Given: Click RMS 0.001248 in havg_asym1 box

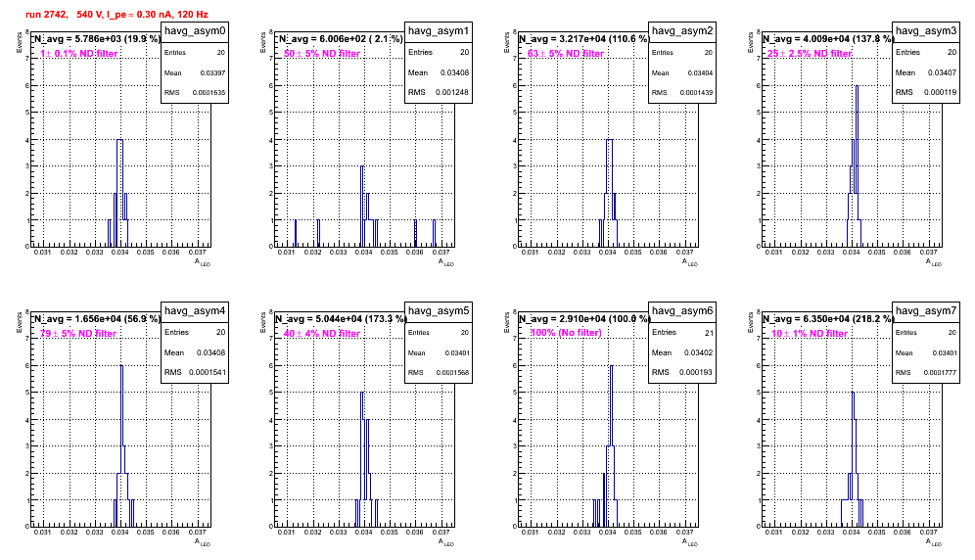Looking at the screenshot, I should pyautogui.click(x=439, y=92).
